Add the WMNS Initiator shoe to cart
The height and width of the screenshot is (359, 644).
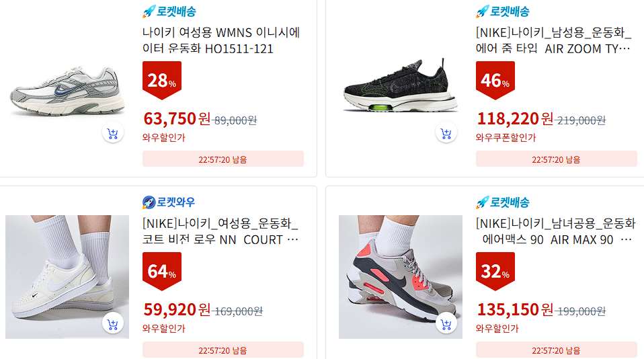(112, 132)
